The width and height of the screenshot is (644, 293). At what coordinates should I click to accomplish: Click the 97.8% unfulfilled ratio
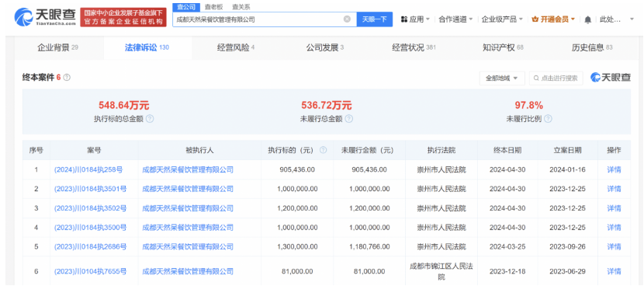(x=529, y=105)
